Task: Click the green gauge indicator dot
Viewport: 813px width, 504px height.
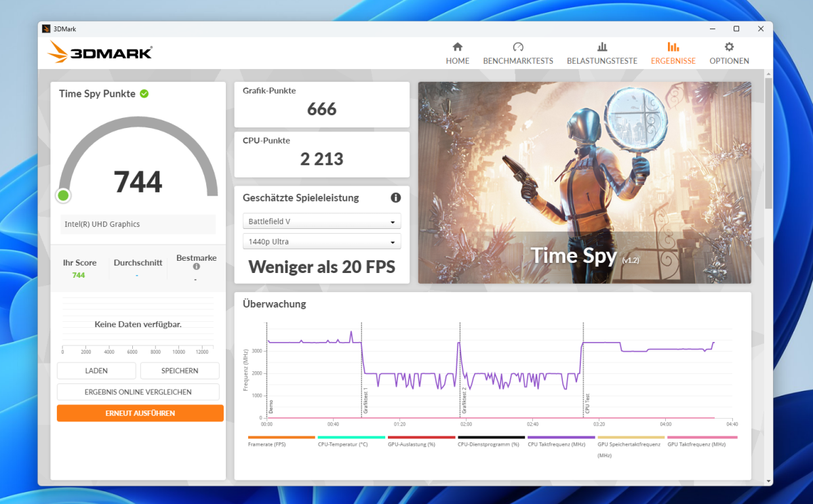Action: tap(63, 195)
